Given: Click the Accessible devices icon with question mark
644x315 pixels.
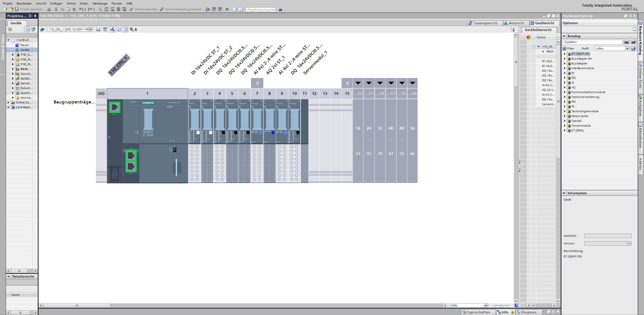Looking at the screenshot, I should [x=208, y=9].
